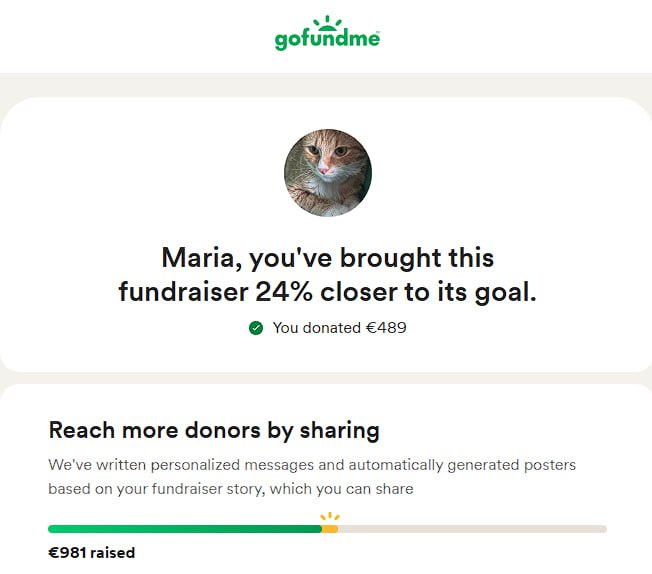Click the green filled part of progress bar
Image resolution: width=652 pixels, height=574 pixels.
tap(185, 529)
